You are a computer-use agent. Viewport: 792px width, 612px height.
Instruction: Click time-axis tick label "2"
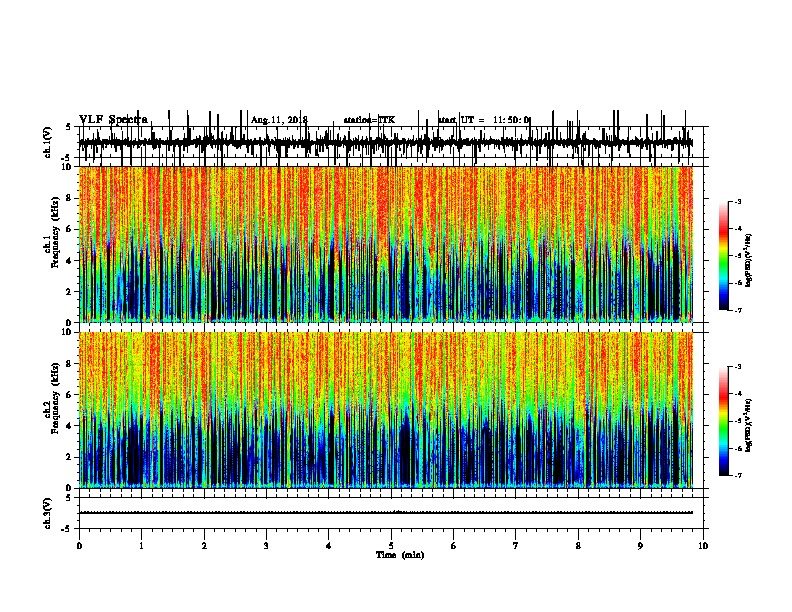(x=204, y=546)
